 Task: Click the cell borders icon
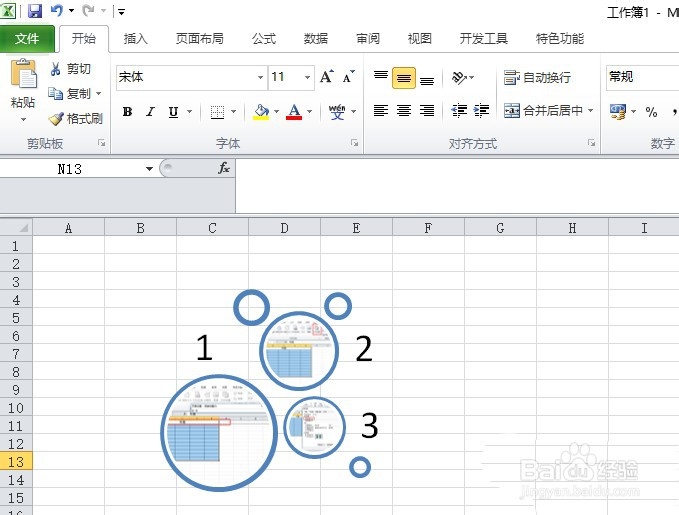[x=217, y=112]
